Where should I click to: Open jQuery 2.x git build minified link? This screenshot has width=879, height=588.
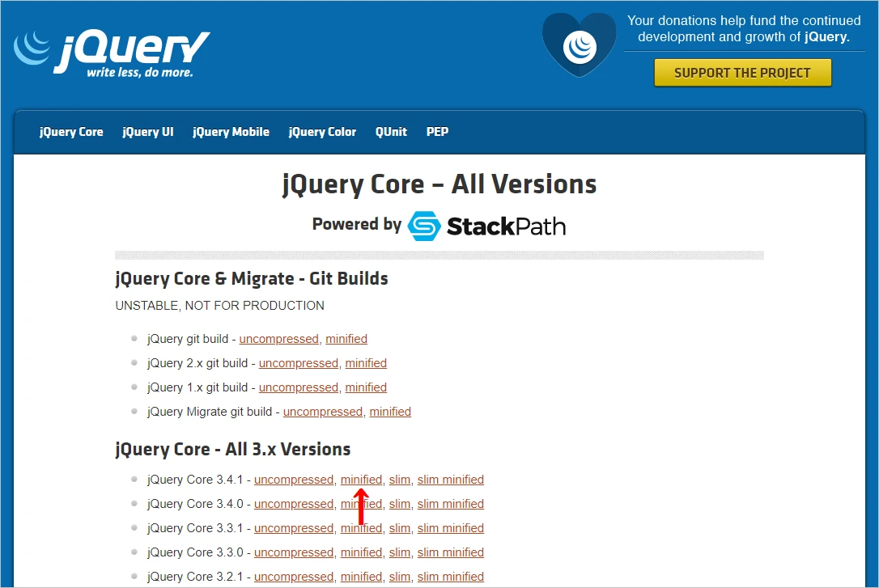[366, 363]
